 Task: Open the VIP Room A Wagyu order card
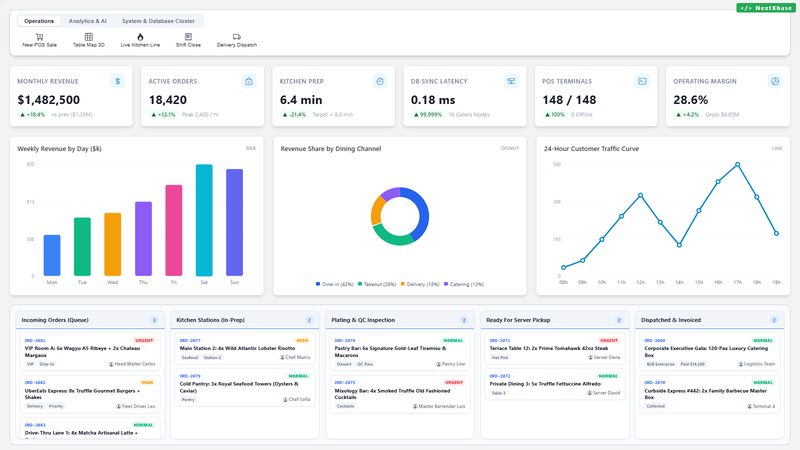click(x=89, y=352)
